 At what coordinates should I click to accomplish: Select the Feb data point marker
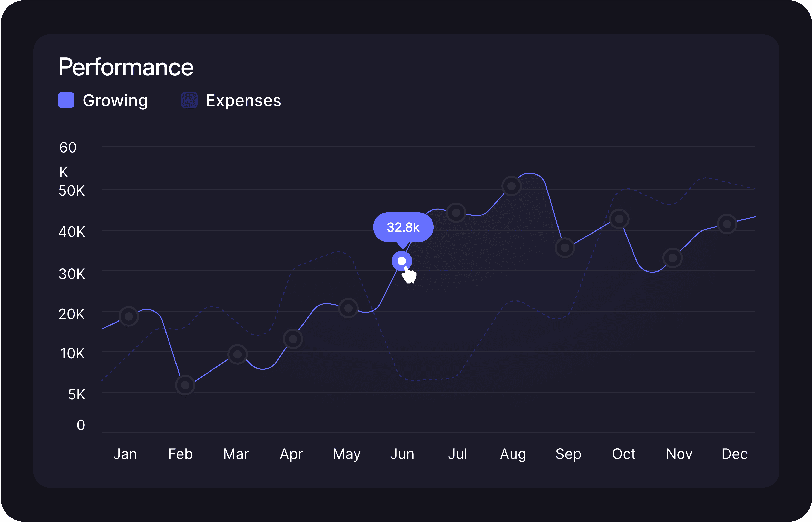click(185, 385)
